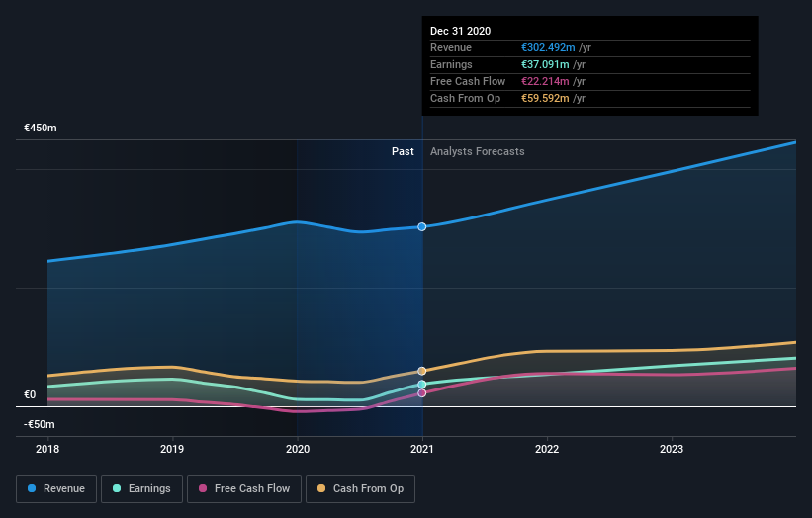Click the €450m y-axis label
The width and height of the screenshot is (812, 518).
tap(41, 128)
